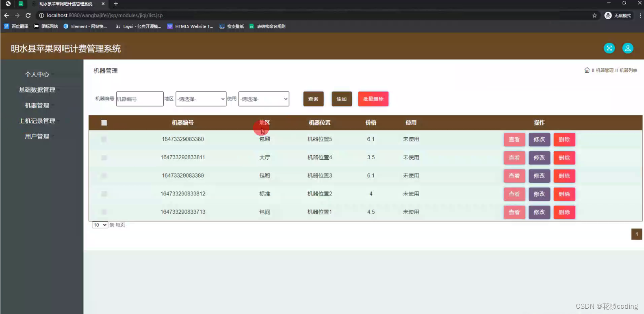Go to page 1 in pagination
644x314 pixels.
pyautogui.click(x=637, y=234)
